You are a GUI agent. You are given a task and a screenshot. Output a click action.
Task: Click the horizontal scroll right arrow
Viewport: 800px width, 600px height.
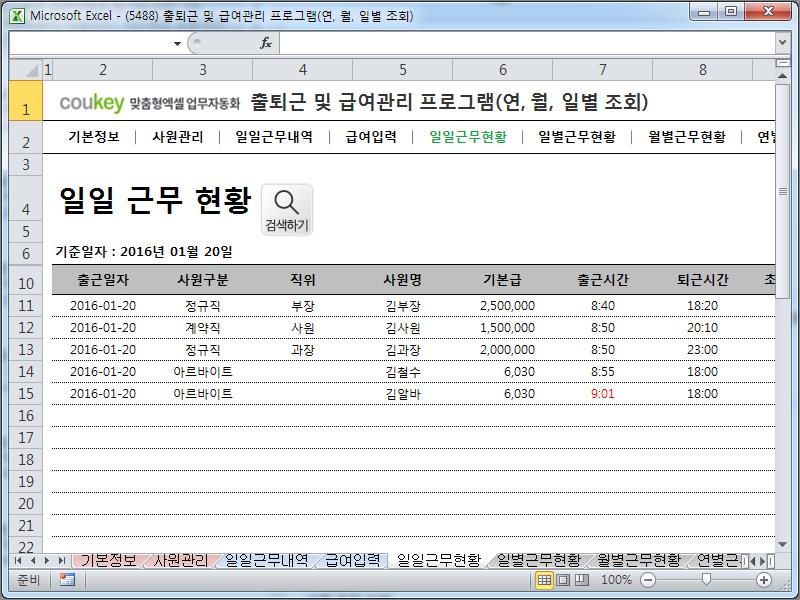tap(763, 561)
